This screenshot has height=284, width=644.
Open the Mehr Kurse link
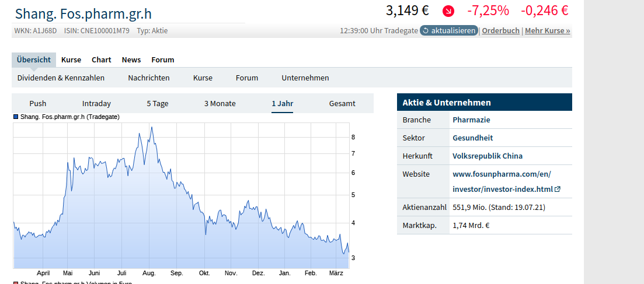[x=547, y=30]
